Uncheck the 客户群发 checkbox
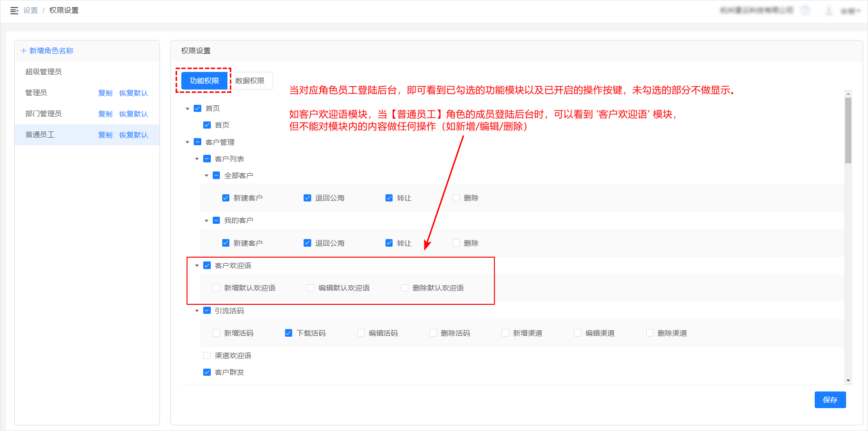This screenshot has width=868, height=431. 207,372
